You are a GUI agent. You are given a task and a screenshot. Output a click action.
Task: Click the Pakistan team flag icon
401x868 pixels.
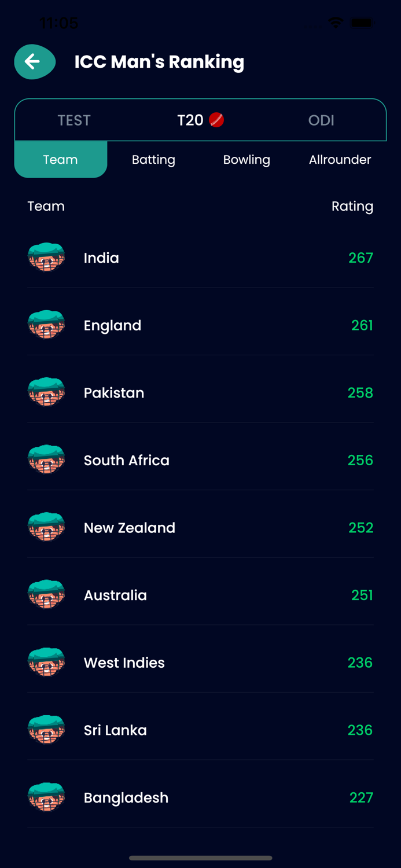[x=46, y=392]
